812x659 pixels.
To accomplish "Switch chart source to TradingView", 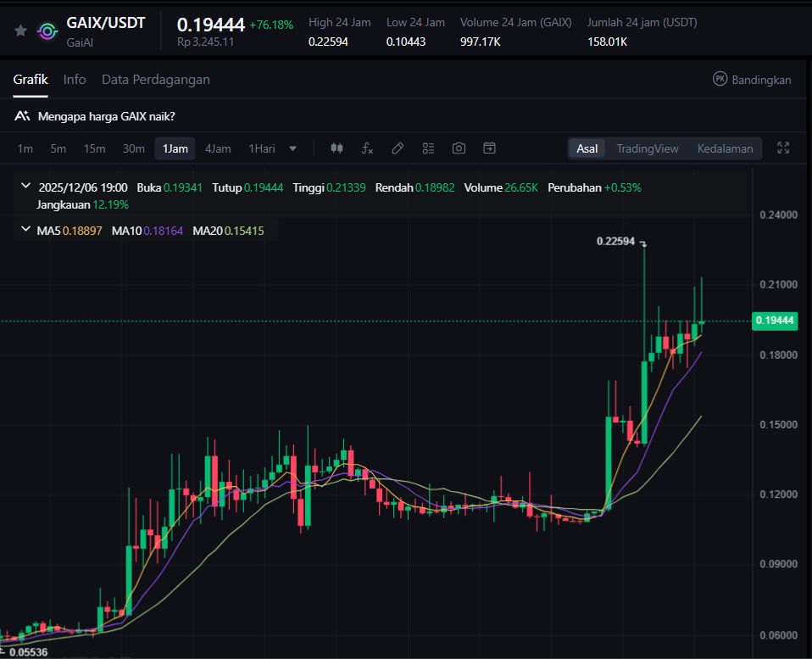I will pos(647,148).
